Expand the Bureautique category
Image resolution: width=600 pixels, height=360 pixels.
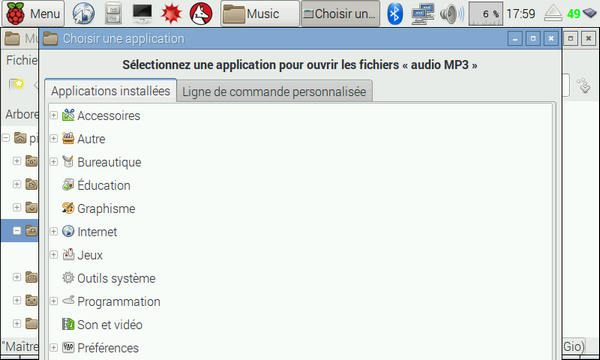[x=54, y=162]
